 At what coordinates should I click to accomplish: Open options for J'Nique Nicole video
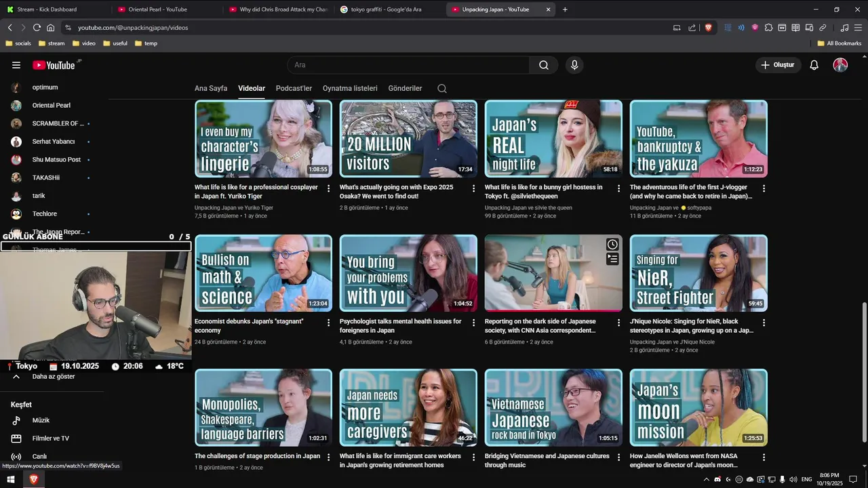[764, 323]
